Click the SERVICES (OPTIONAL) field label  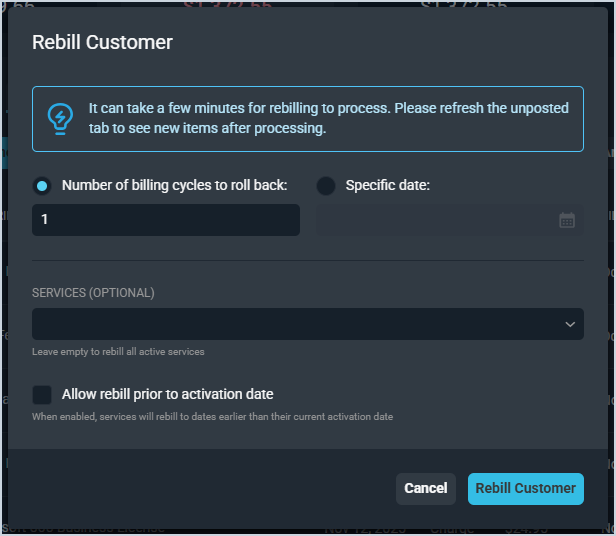pyautogui.click(x=93, y=293)
